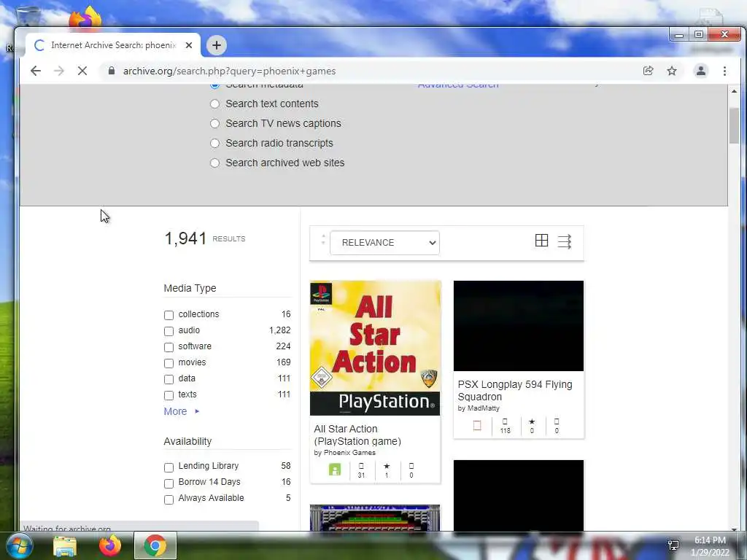Image resolution: width=747 pixels, height=560 pixels.
Task: Click the software item icon on All Star Action
Action: click(335, 470)
